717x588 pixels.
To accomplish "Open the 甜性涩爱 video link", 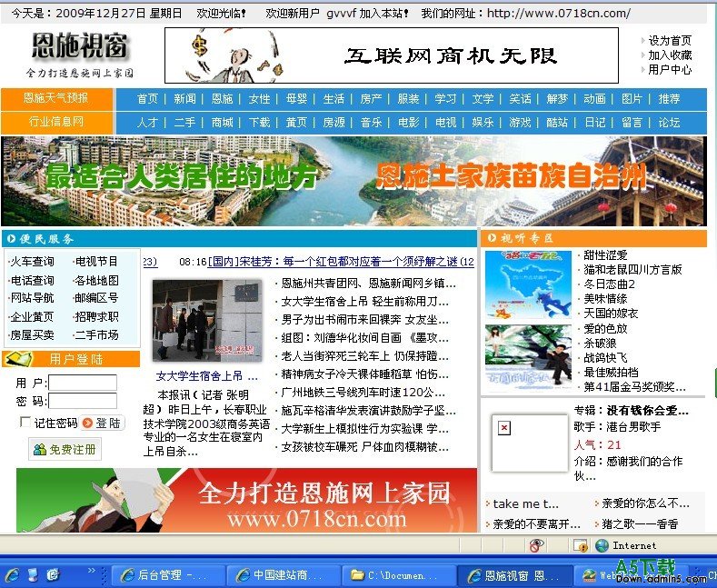I will 605,255.
